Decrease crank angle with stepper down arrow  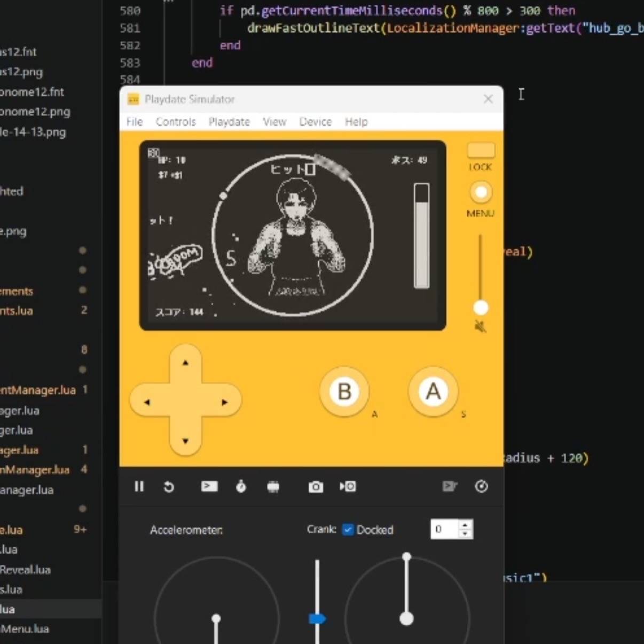465,534
